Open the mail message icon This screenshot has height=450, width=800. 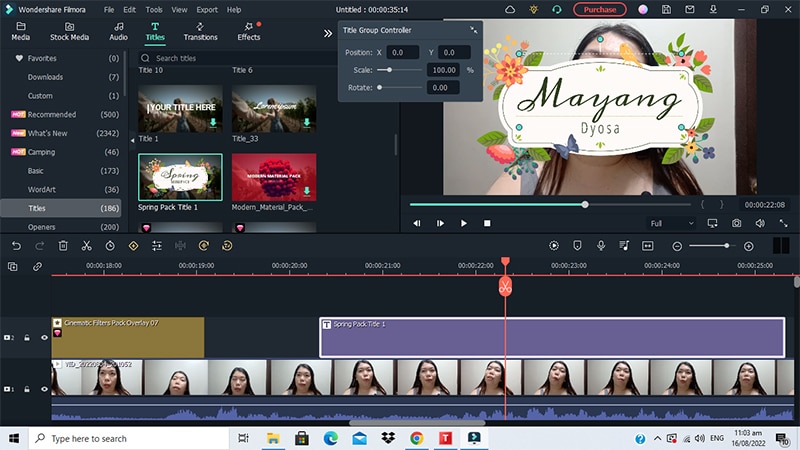coord(690,9)
